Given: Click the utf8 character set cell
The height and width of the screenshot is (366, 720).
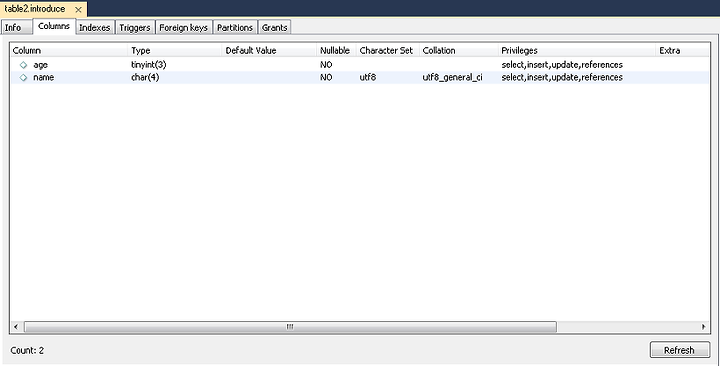Looking at the screenshot, I should click(368, 78).
